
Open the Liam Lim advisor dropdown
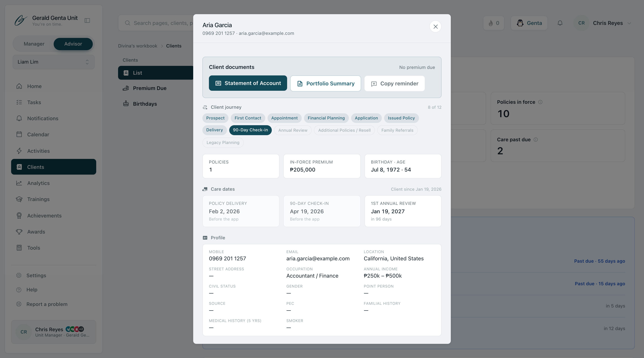point(53,62)
